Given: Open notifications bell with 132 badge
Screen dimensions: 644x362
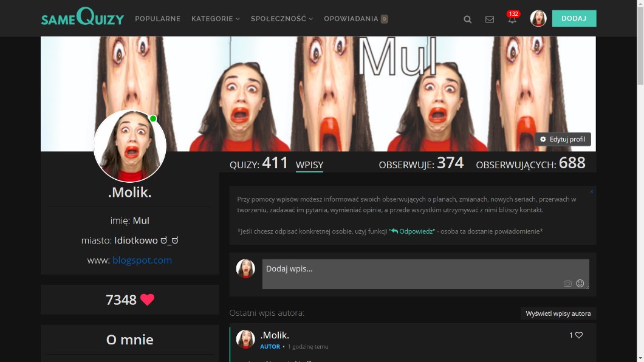Looking at the screenshot, I should 512,19.
